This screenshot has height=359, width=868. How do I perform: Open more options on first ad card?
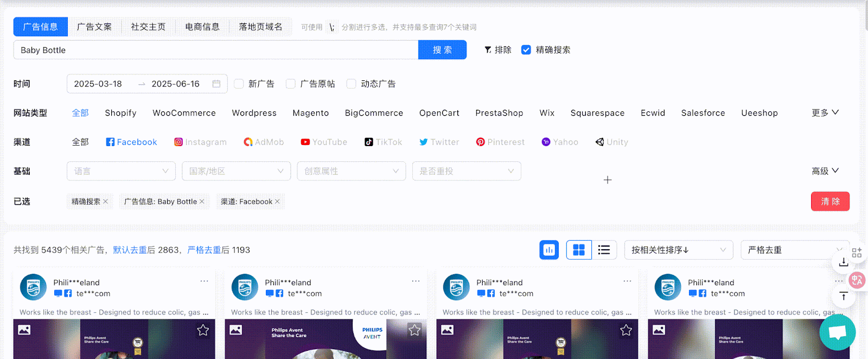(204, 281)
